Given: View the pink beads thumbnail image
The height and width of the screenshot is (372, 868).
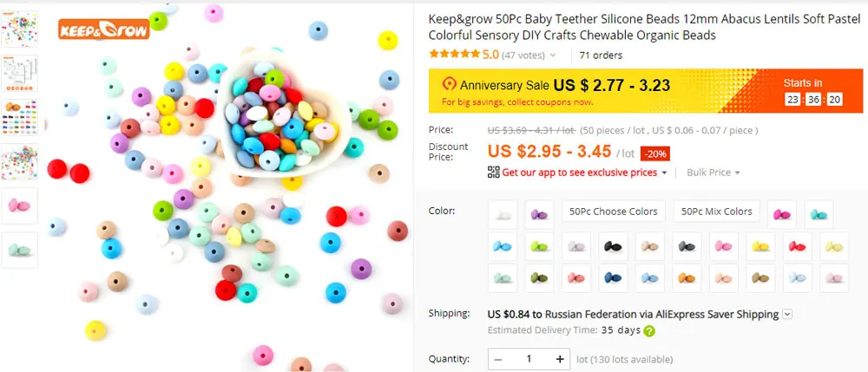Looking at the screenshot, I should 19,206.
